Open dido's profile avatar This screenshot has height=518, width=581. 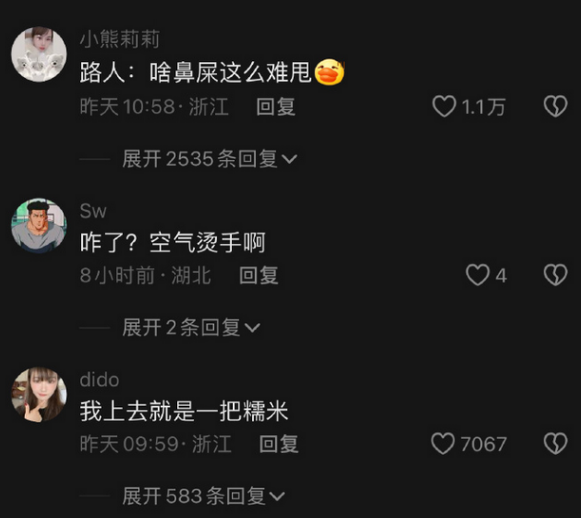(x=39, y=394)
